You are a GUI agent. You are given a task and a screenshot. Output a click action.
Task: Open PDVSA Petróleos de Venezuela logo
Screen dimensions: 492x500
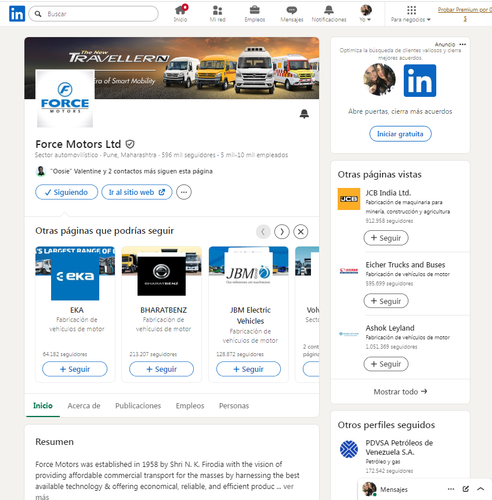click(349, 449)
